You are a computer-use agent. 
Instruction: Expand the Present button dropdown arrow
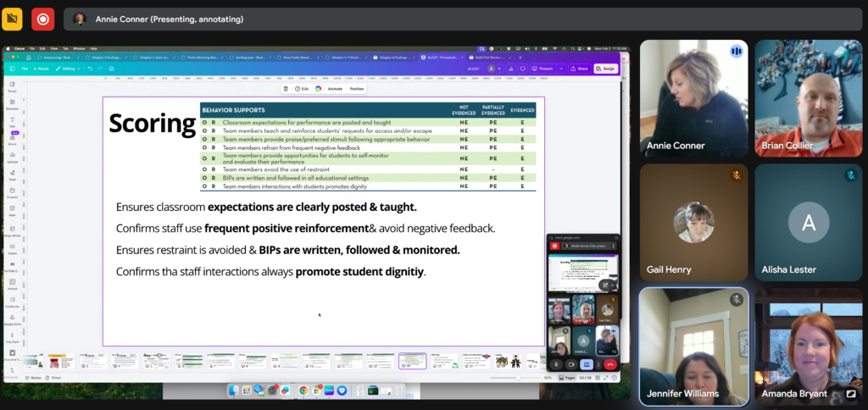[x=560, y=69]
